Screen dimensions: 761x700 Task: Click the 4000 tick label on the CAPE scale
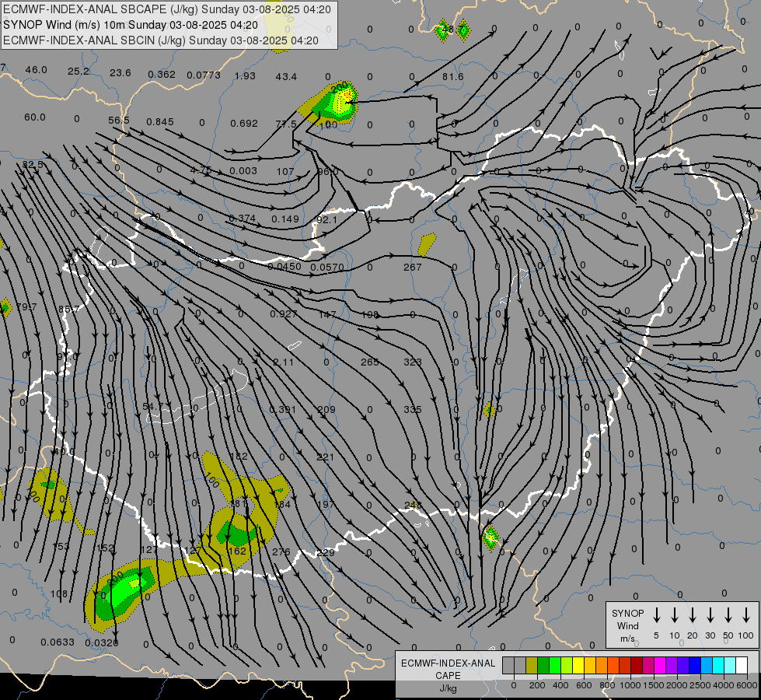tap(723, 685)
